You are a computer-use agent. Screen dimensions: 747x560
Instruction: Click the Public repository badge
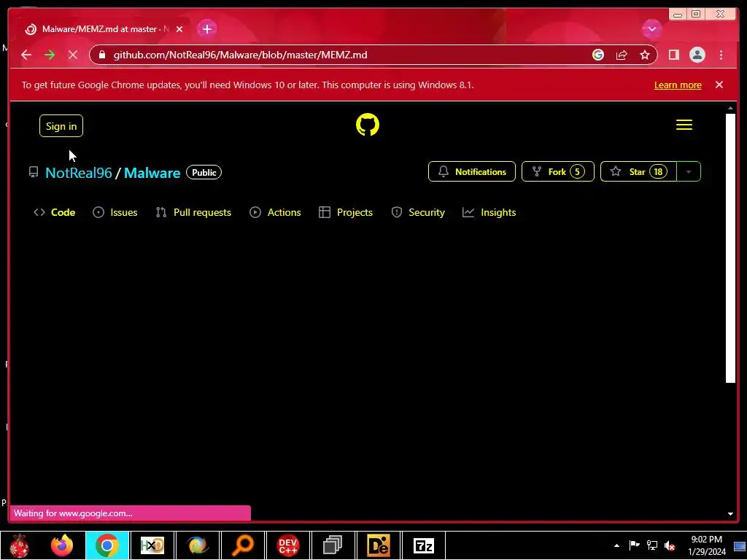coord(204,172)
